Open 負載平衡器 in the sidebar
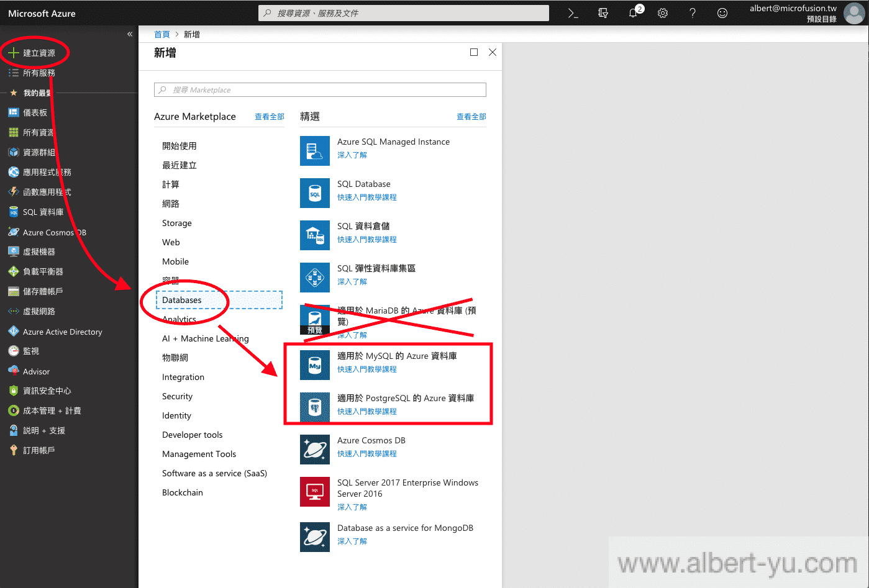 35,271
